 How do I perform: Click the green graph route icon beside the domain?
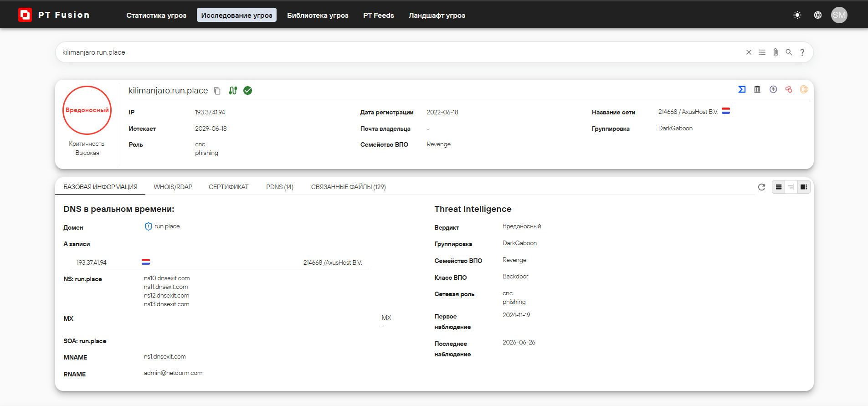click(233, 91)
